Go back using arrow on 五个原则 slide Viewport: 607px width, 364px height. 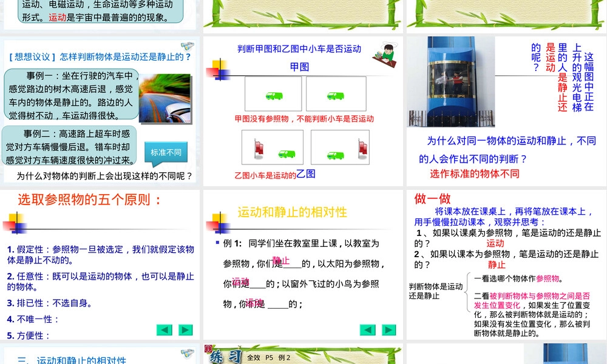[164, 330]
